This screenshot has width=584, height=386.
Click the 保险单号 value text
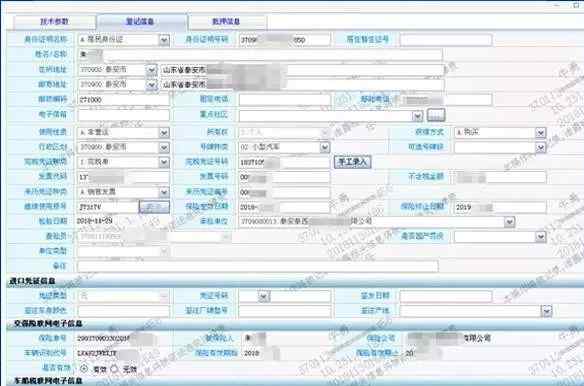coord(104,338)
